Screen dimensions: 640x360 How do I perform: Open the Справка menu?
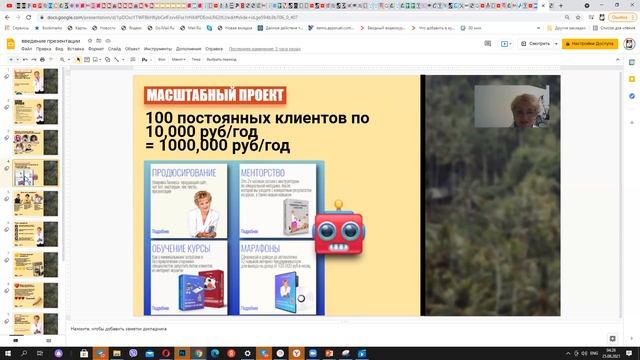[x=214, y=49]
